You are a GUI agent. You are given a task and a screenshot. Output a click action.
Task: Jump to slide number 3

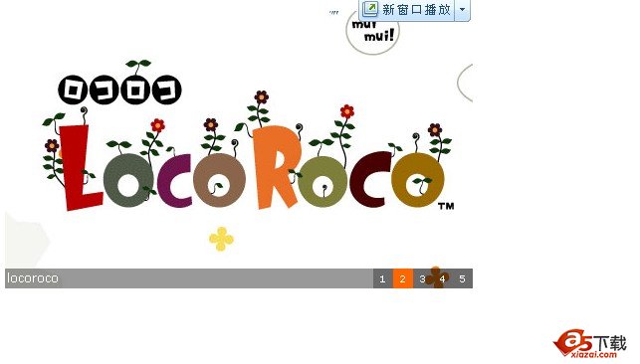coord(422,278)
